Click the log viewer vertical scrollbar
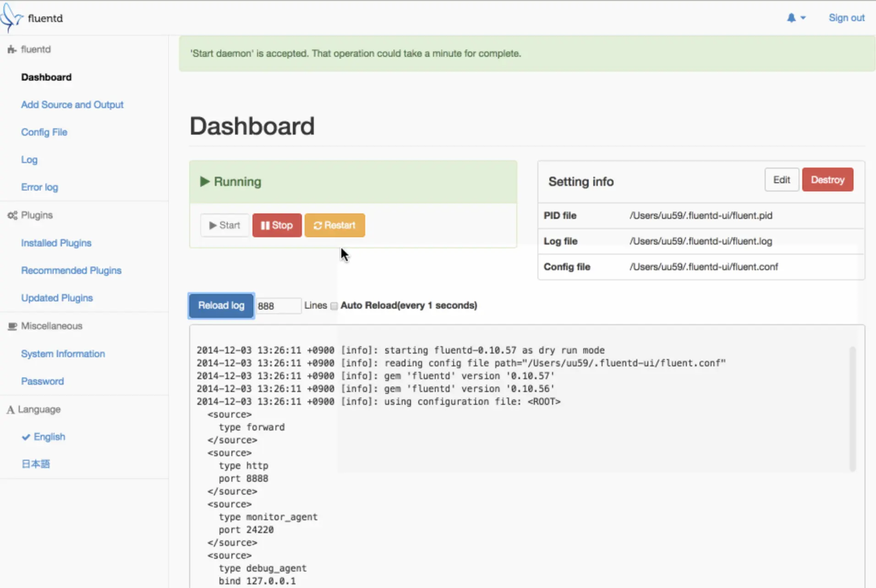Viewport: 876px width, 588px height. click(852, 408)
